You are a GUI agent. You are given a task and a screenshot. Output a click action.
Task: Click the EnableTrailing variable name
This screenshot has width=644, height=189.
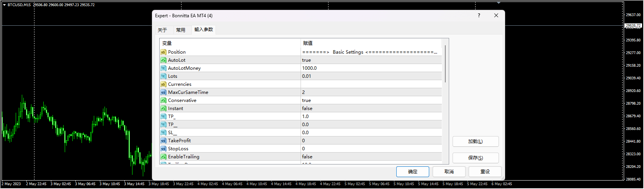pos(184,157)
